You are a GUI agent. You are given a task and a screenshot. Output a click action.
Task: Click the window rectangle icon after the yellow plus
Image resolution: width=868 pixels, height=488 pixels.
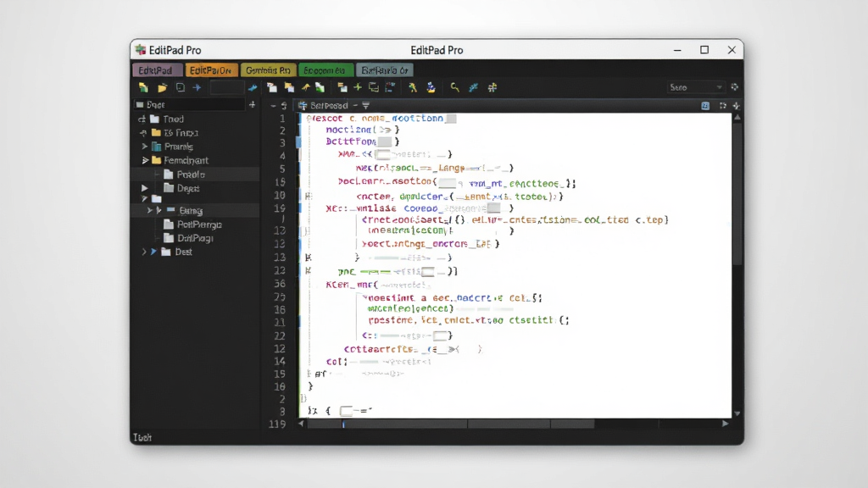tap(374, 87)
